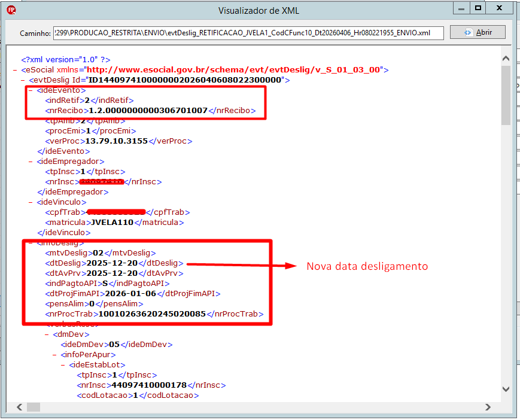Collapse the ideEstabLot node

[63, 366]
